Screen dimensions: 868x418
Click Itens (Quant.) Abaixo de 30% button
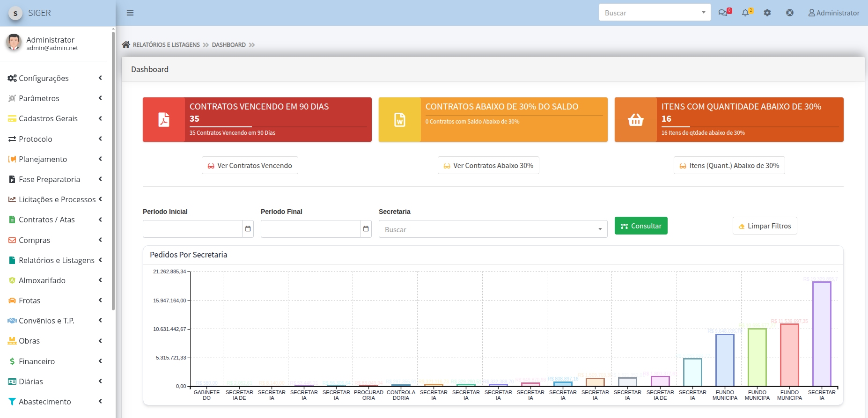click(x=729, y=166)
